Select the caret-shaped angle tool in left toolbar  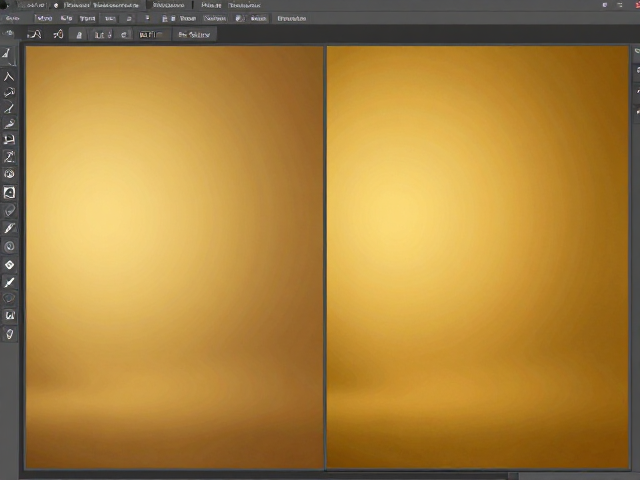coord(9,76)
